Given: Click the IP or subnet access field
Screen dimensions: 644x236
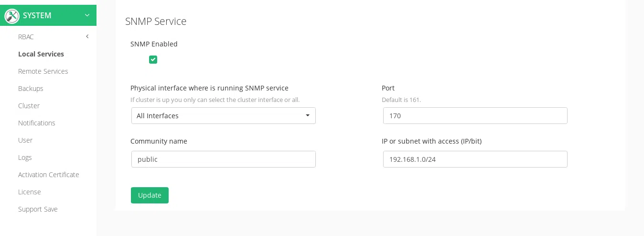Looking at the screenshot, I should point(475,159).
